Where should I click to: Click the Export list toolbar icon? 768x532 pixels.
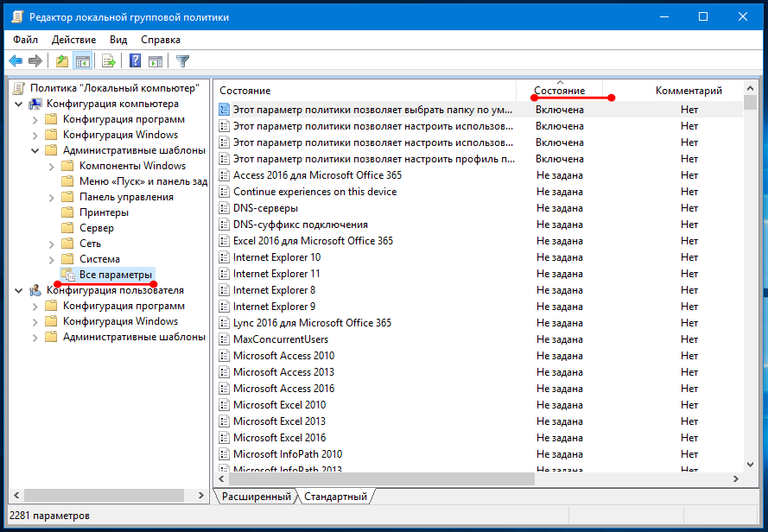(x=109, y=61)
